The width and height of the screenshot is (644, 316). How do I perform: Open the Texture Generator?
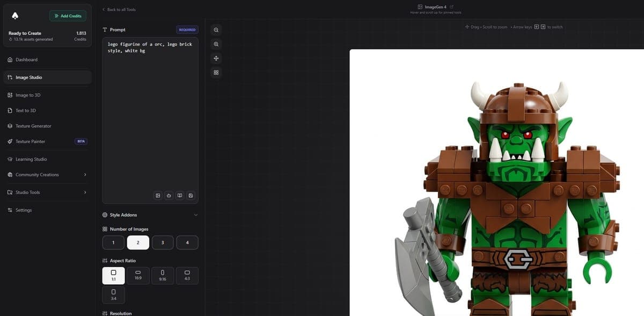point(47,126)
